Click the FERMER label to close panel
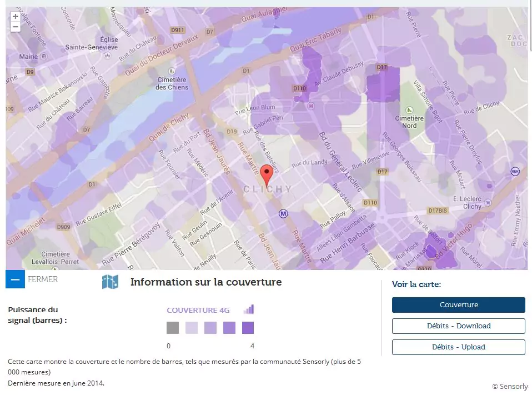This screenshot has height=395, width=532. pos(43,279)
